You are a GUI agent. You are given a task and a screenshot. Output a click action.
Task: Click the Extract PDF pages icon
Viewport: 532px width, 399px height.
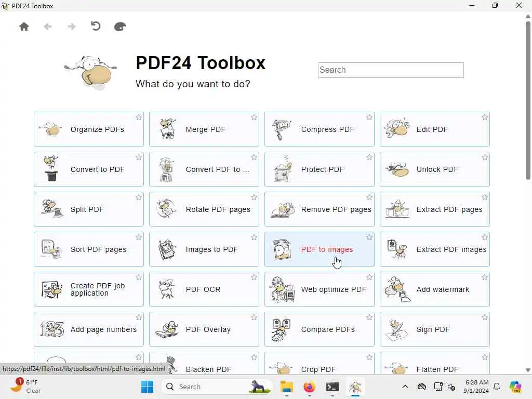[397, 209]
